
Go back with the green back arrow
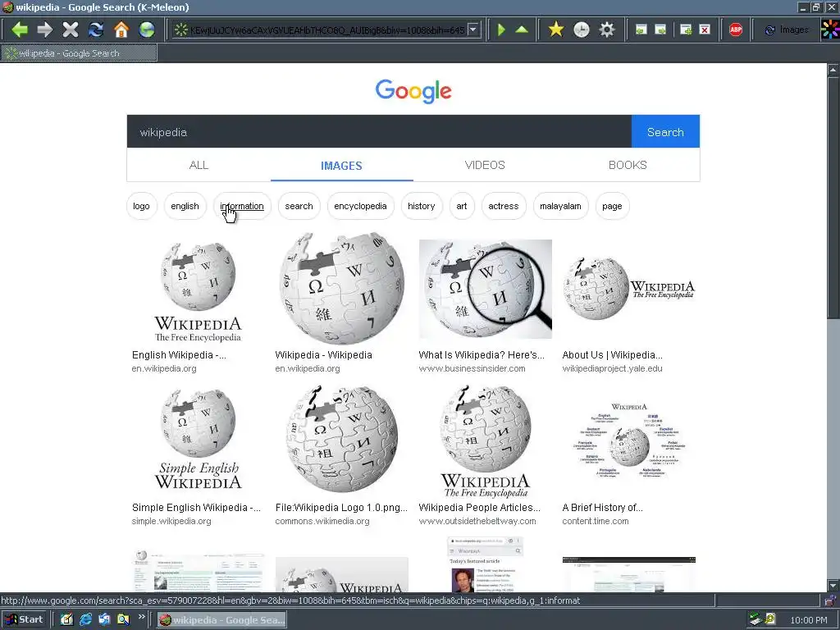tap(20, 30)
